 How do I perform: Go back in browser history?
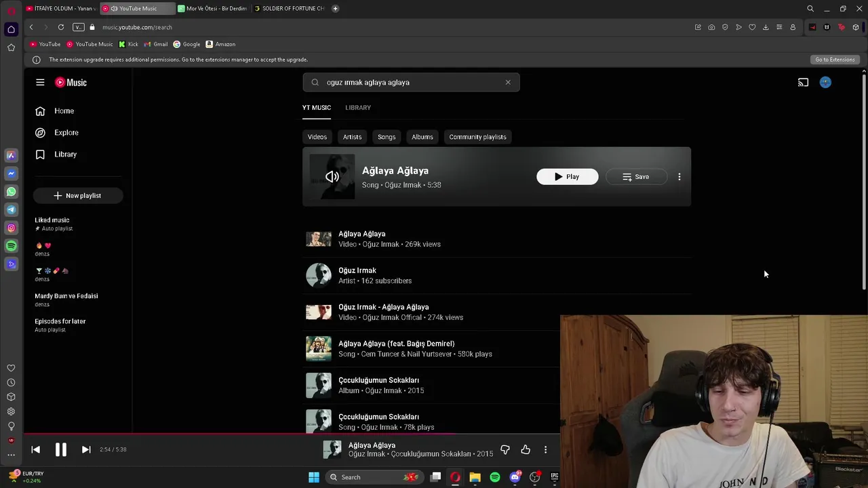click(31, 27)
